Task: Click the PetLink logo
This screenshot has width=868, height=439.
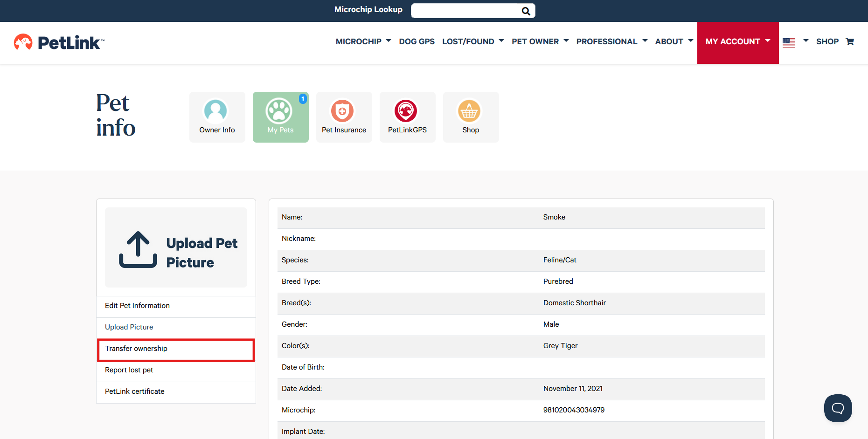Action: (59, 42)
